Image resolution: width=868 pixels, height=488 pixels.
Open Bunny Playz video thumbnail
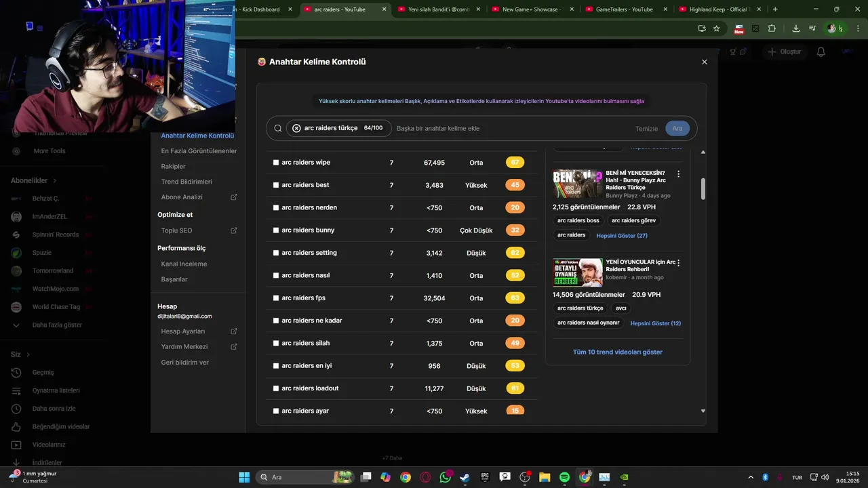click(x=577, y=184)
